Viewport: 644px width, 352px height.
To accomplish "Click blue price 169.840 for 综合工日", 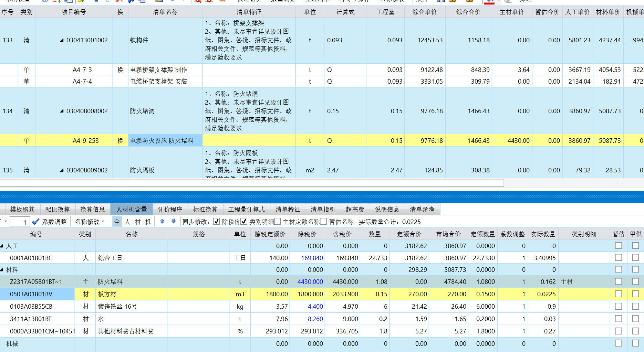I will click(x=312, y=258).
